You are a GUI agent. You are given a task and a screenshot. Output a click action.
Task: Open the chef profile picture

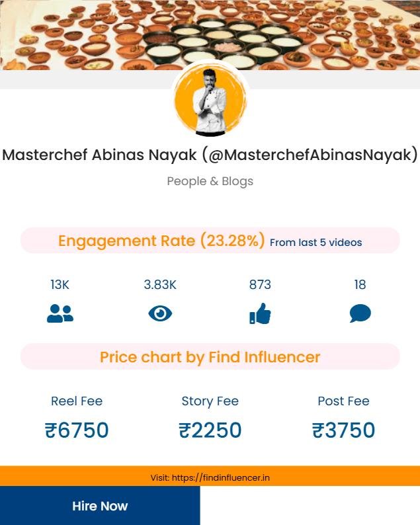(x=210, y=99)
